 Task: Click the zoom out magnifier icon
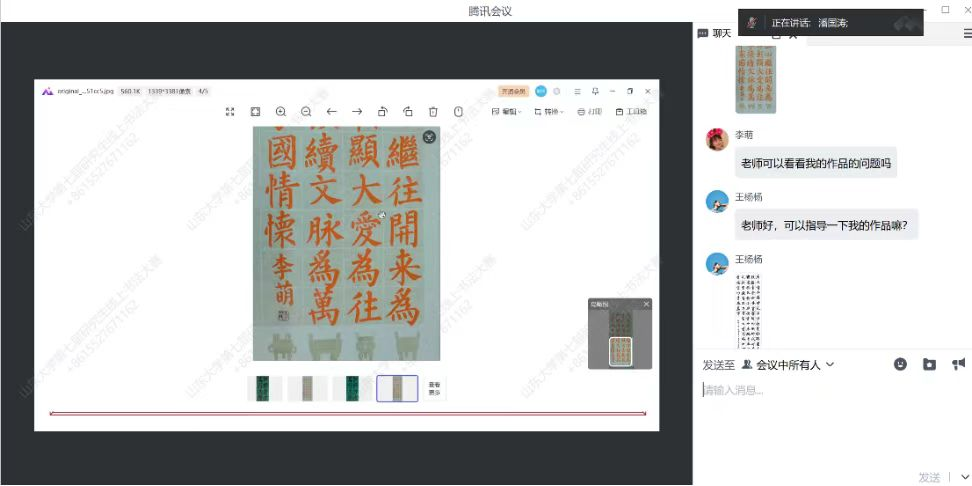point(306,112)
